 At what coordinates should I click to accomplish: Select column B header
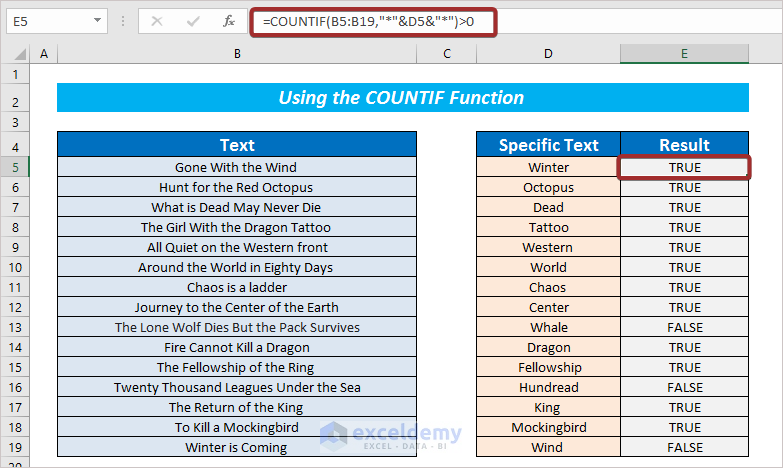click(x=237, y=53)
